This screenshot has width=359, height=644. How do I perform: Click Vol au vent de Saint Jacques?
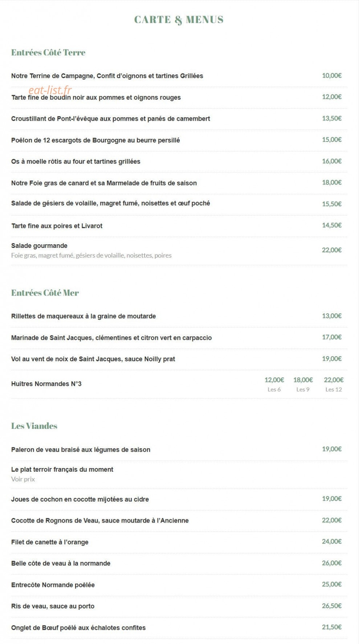(93, 359)
